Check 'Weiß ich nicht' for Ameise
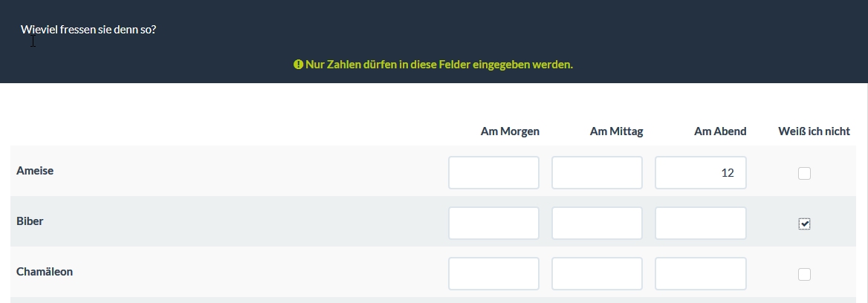Viewport: 868px width, 303px height. pos(804,174)
